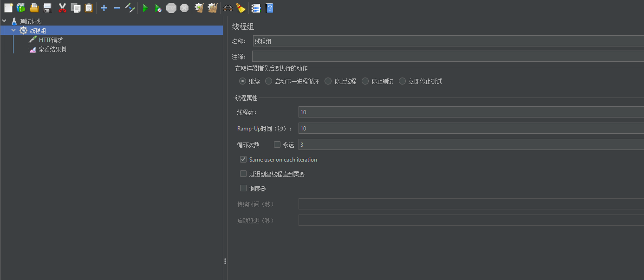
Task: Click the 循环次数 value field
Action: click(471, 144)
